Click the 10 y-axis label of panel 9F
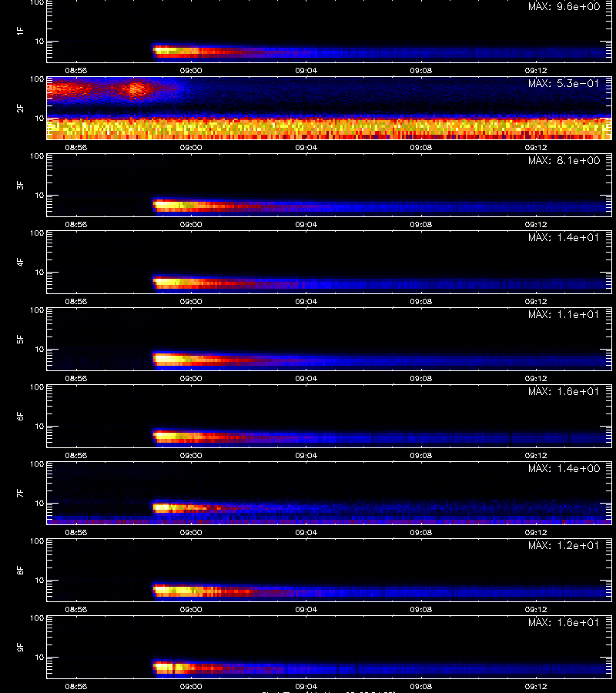Screen dimensions: 616x693 tap(40, 658)
